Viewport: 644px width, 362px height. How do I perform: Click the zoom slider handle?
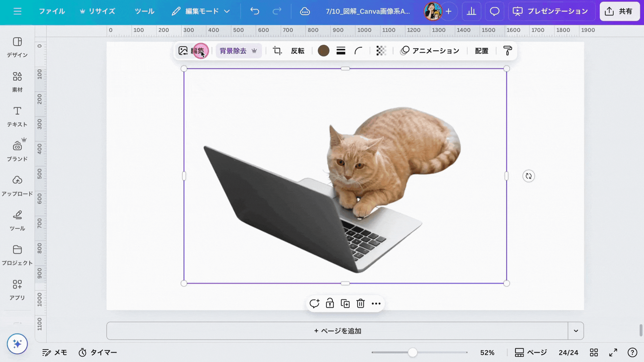pos(413,353)
